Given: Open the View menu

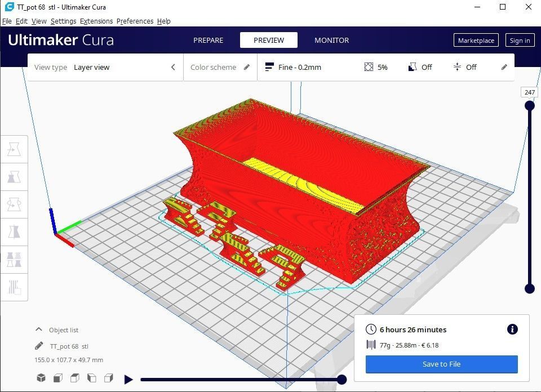Looking at the screenshot, I should 39,21.
